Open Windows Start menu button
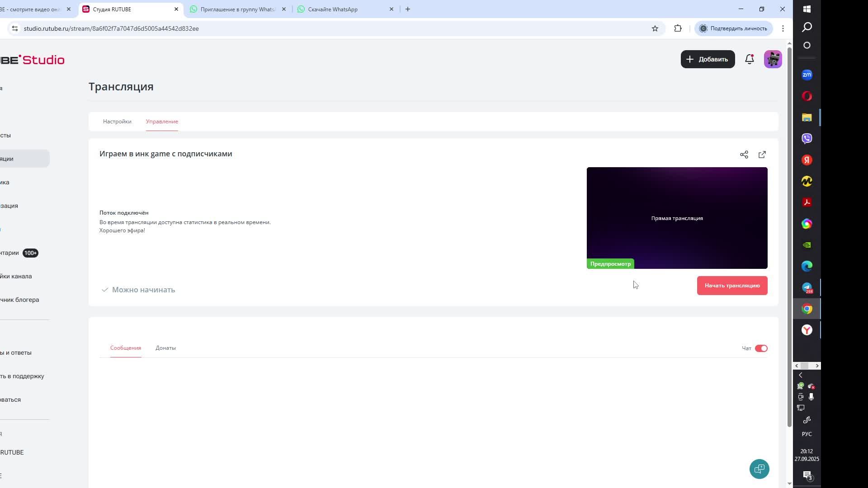 click(807, 9)
